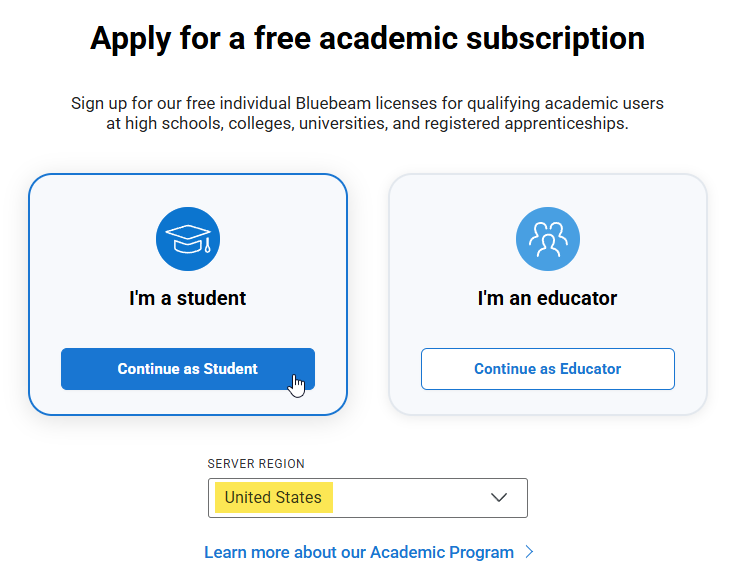
Task: Click the Bluebeam licenses description paragraph
Action: click(x=367, y=103)
